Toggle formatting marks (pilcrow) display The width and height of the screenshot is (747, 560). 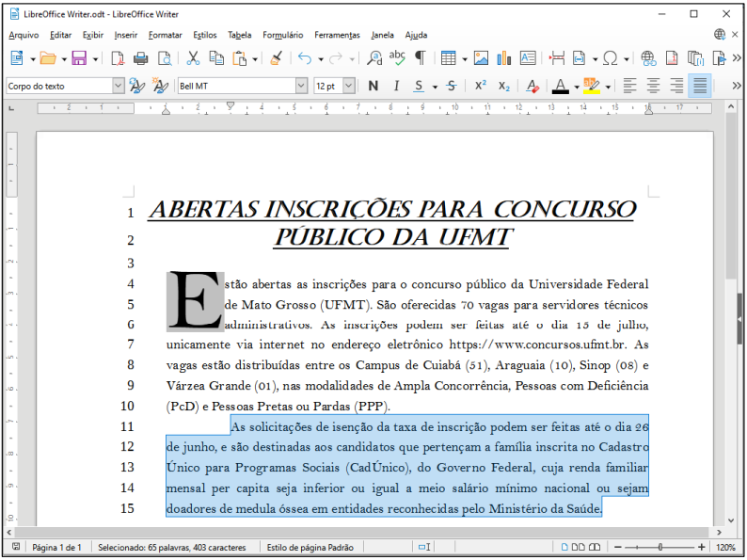coord(420,58)
